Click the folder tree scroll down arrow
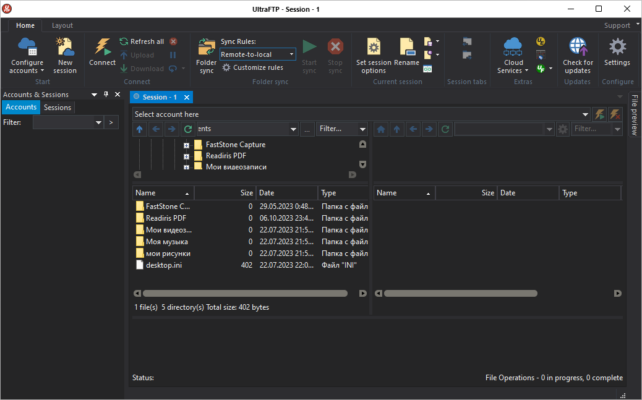The image size is (642, 400). tap(362, 164)
